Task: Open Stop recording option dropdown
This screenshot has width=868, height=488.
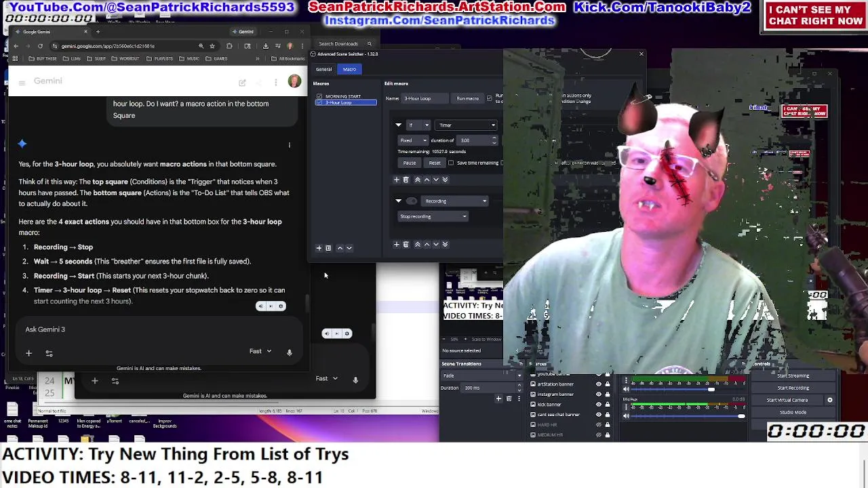Action: (433, 216)
